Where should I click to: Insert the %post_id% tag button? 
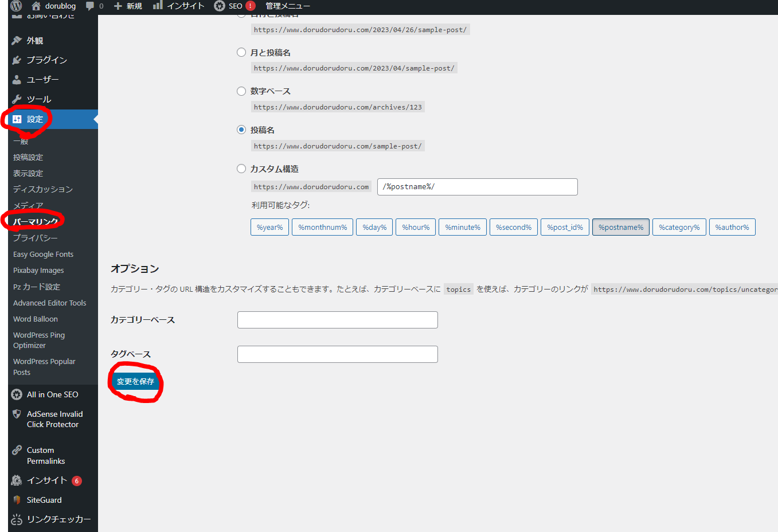coord(565,227)
